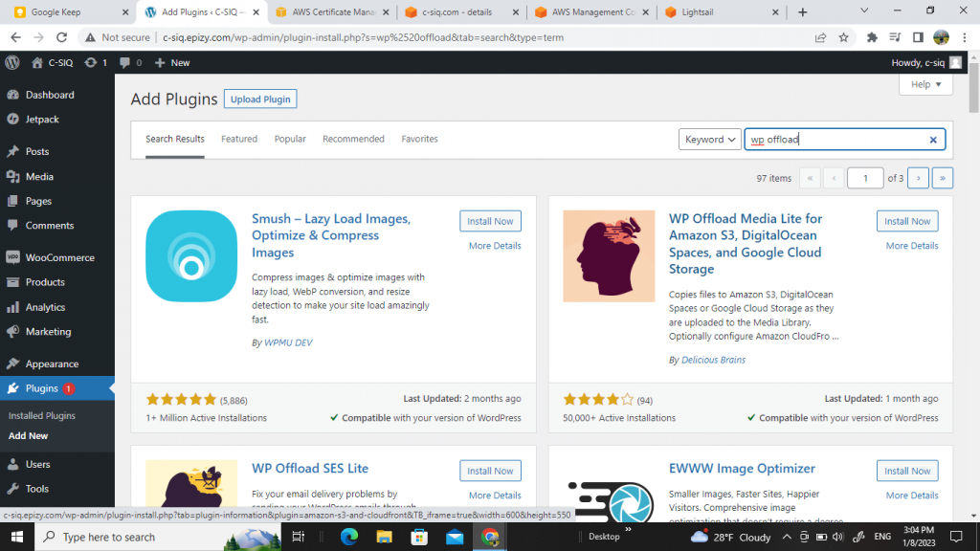
Task: Open File Explorer from the taskbar
Action: 384,537
